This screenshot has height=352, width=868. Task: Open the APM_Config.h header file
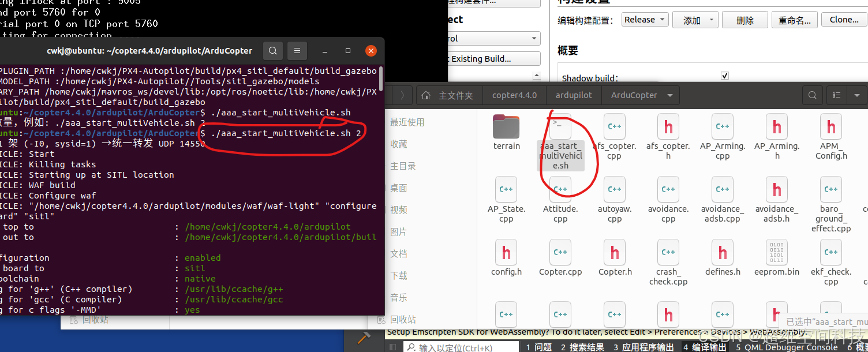830,126
